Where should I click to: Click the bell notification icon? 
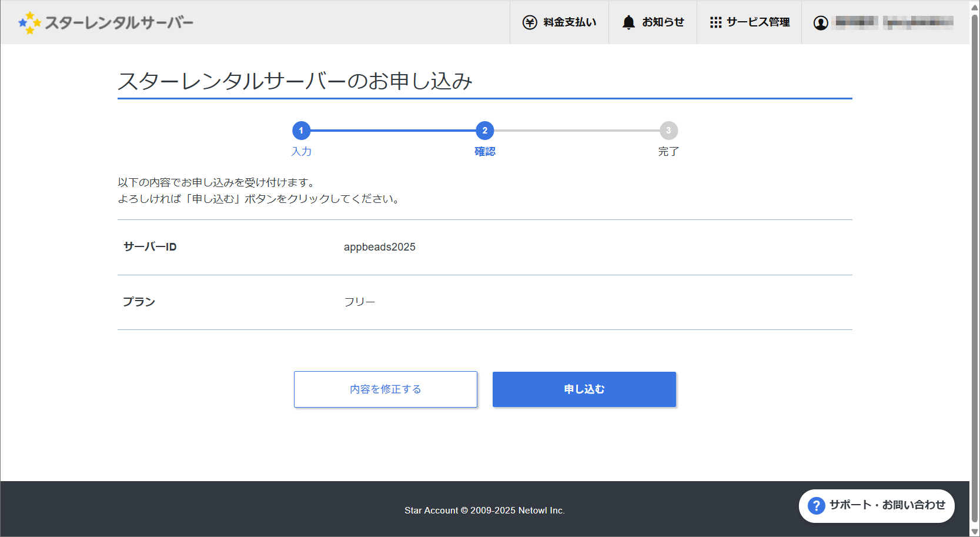pos(628,22)
